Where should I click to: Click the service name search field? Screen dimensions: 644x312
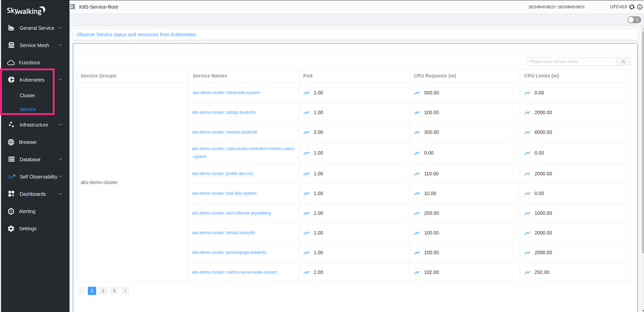(571, 62)
